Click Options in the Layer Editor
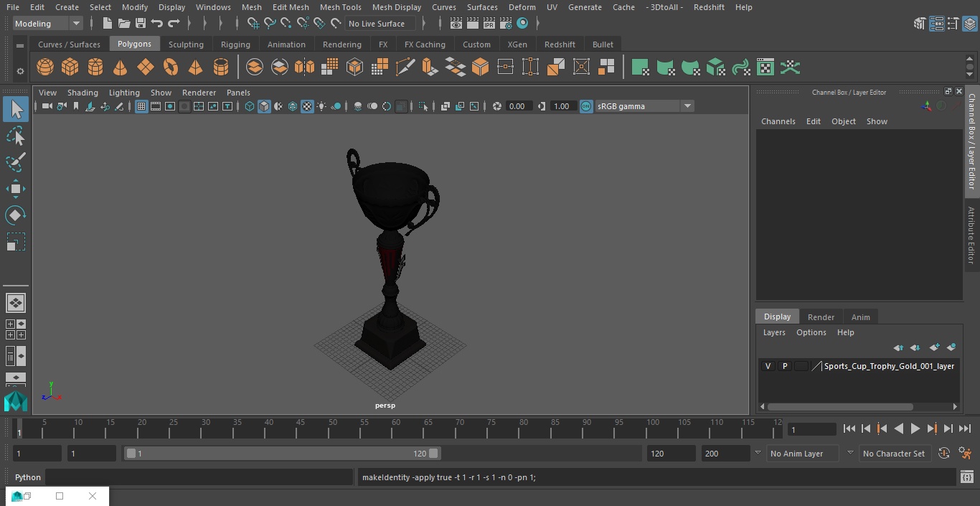The height and width of the screenshot is (506, 980). click(x=811, y=332)
